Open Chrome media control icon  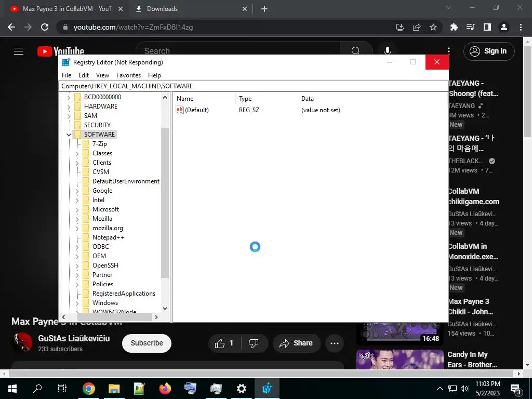tap(471, 27)
